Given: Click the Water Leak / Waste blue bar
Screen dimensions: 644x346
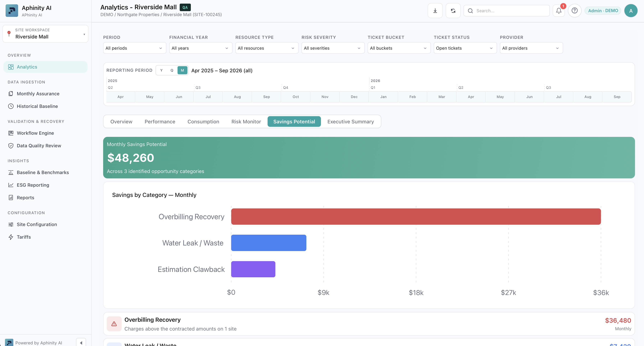Looking at the screenshot, I should click(x=268, y=243).
